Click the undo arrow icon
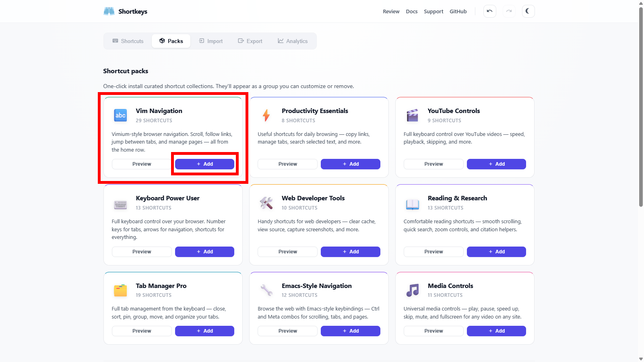The height and width of the screenshot is (362, 644). pyautogui.click(x=489, y=11)
